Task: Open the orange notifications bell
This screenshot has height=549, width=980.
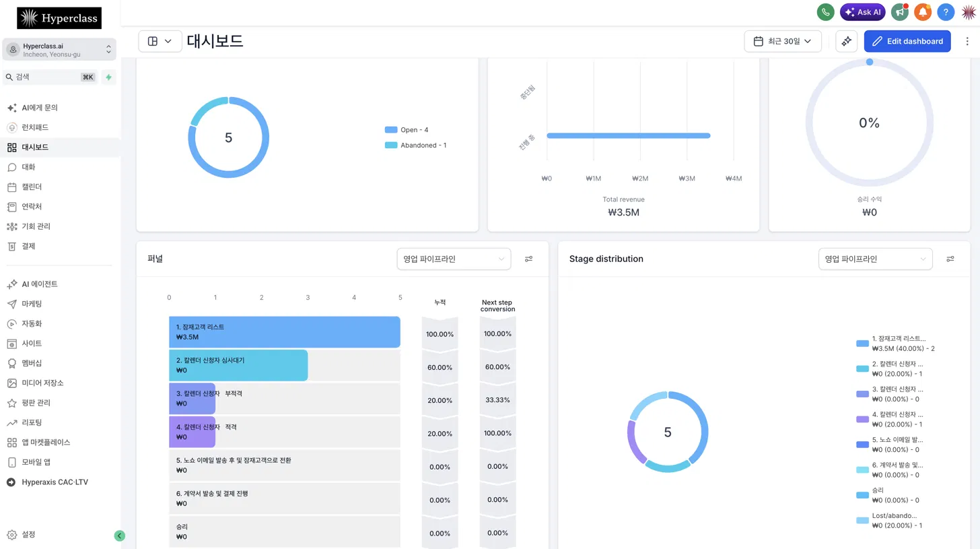Action: (x=923, y=12)
